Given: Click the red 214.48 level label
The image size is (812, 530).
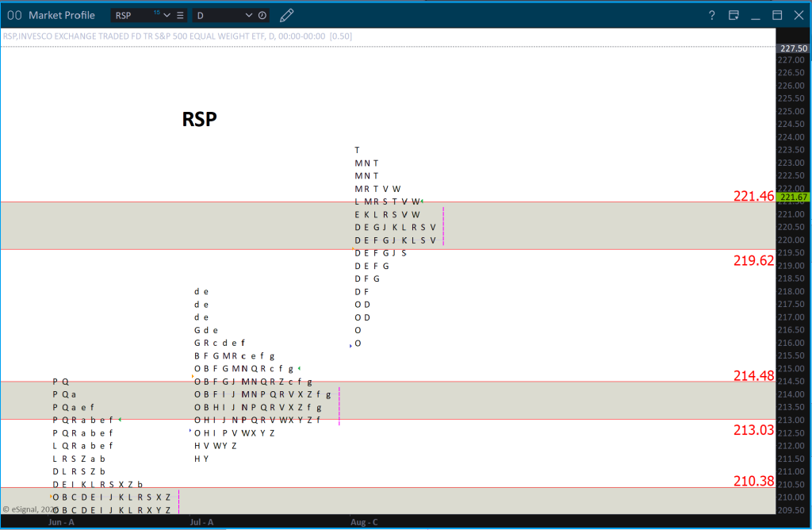Looking at the screenshot, I should point(753,375).
